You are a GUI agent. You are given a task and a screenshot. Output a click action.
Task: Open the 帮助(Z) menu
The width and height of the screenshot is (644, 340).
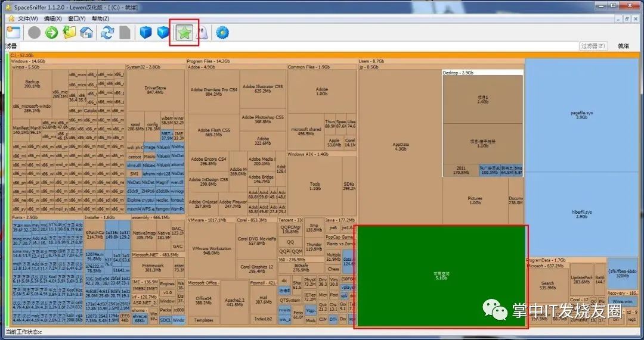click(101, 18)
